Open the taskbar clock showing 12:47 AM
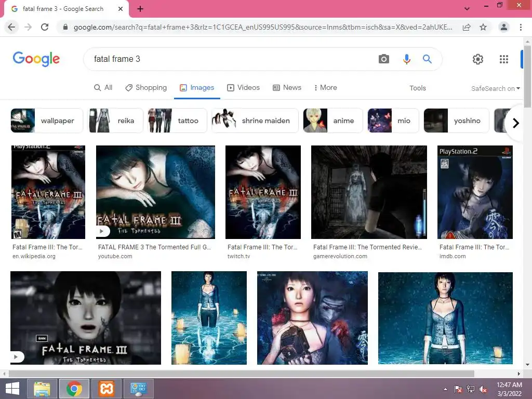 509,389
